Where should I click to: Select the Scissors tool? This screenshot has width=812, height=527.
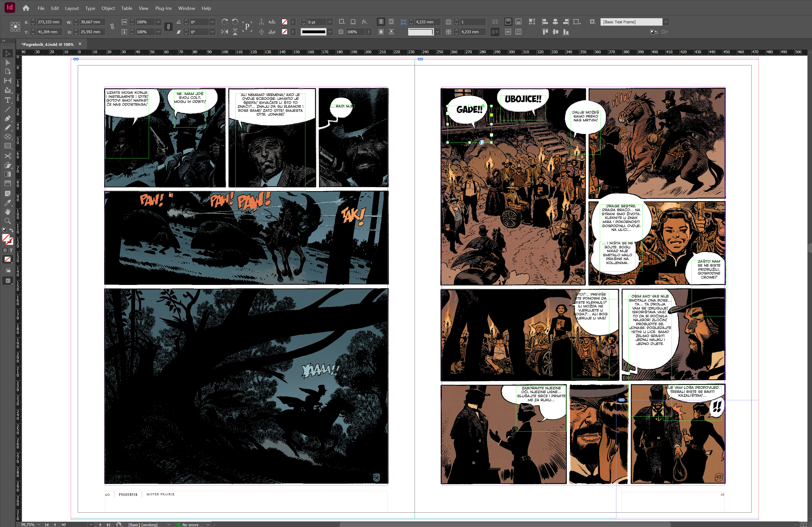[8, 156]
